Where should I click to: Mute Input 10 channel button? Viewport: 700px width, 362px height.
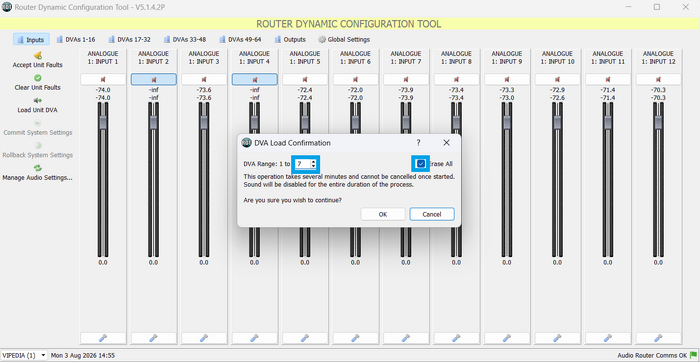click(x=557, y=79)
